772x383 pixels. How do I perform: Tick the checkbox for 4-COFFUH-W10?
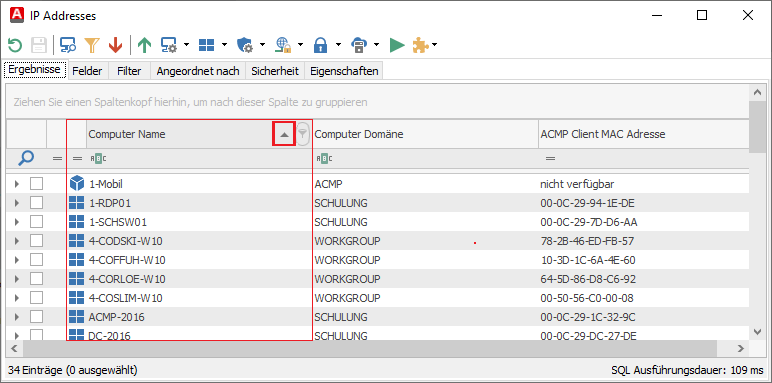[36, 259]
